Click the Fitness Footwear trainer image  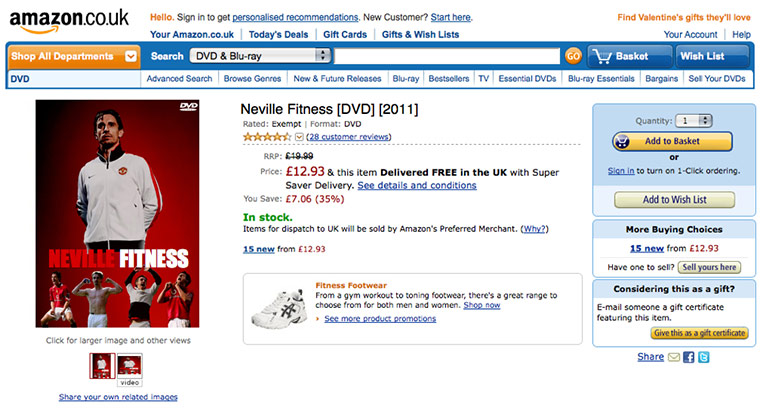point(278,301)
